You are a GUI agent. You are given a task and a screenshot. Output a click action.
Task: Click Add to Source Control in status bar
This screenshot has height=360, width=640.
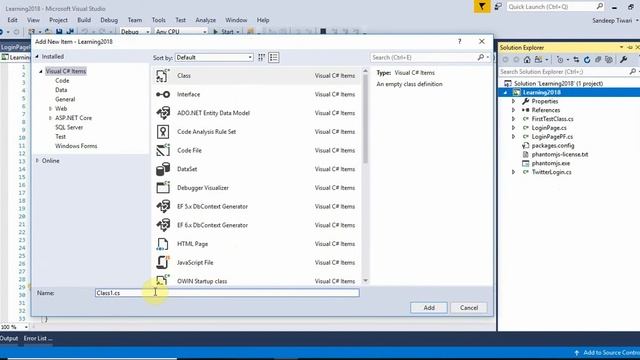coord(607,353)
